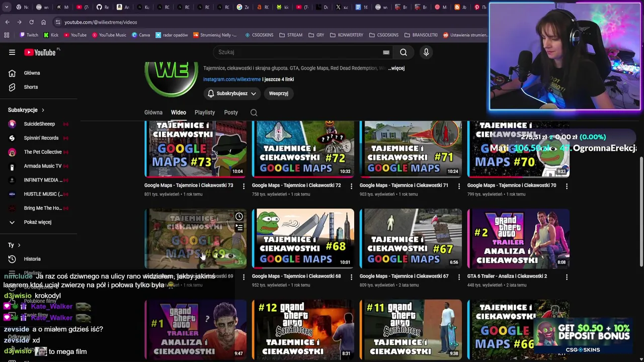Click the Wesprzyj button
The image size is (644, 362).
pyautogui.click(x=279, y=94)
